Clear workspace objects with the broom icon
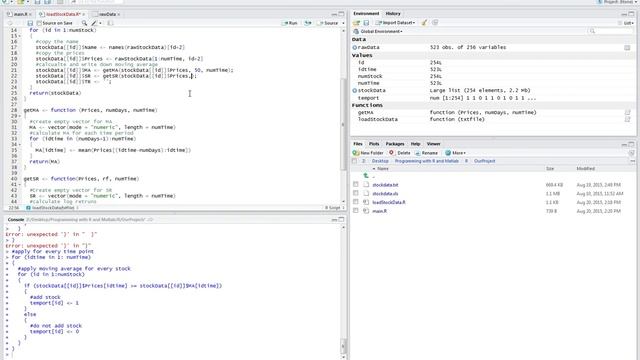Screen dimensions: 640x360 [x=424, y=23]
